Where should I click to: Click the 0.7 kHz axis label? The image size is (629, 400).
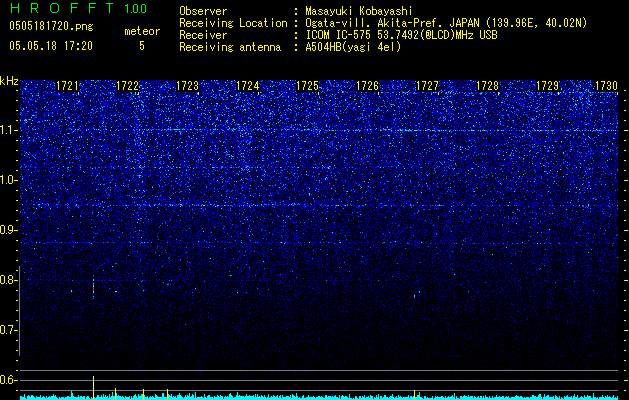coord(9,330)
